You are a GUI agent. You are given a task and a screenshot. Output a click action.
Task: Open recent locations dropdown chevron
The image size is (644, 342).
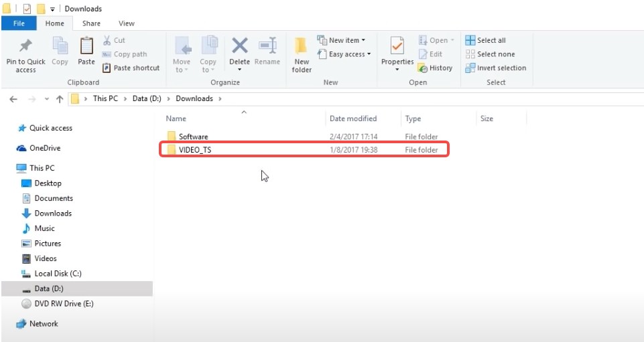(47, 99)
